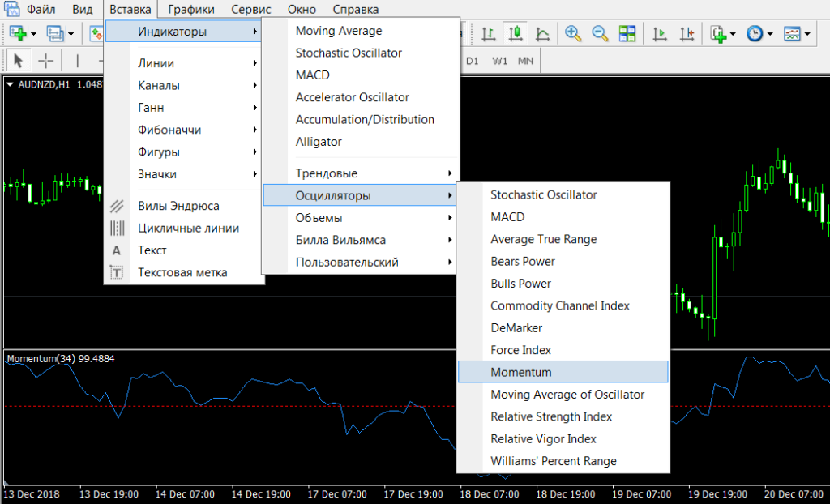Click the zoom in magnifier icon
Image resolution: width=830 pixels, height=504 pixels.
574,34
